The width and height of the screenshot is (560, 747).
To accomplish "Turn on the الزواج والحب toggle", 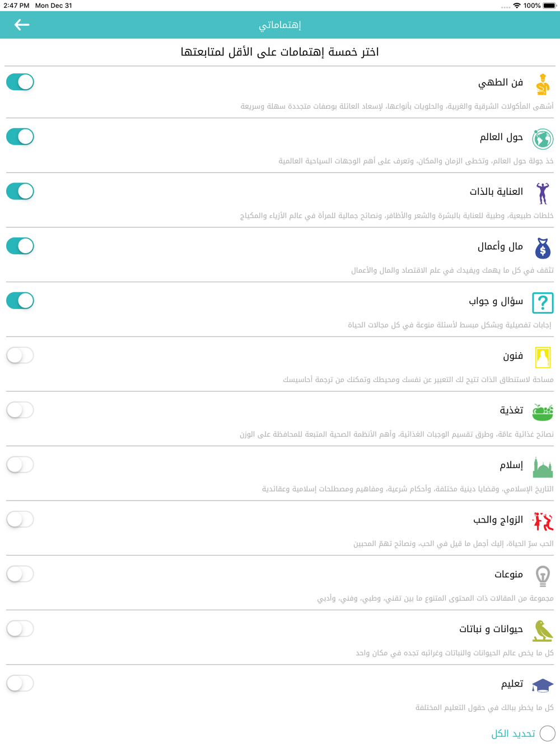I will [20, 519].
